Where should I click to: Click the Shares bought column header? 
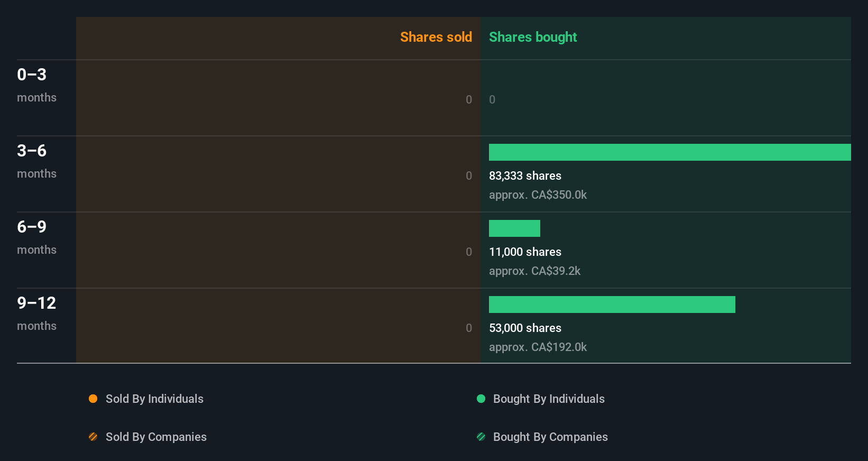pos(533,37)
